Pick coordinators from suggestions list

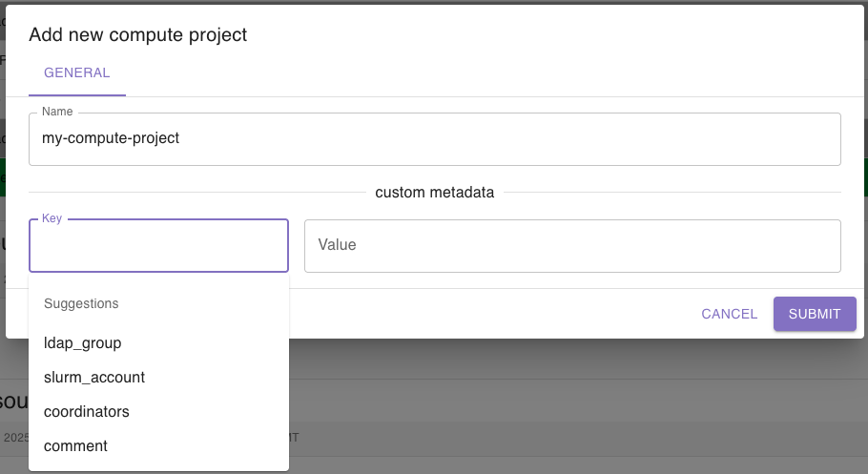point(159,412)
